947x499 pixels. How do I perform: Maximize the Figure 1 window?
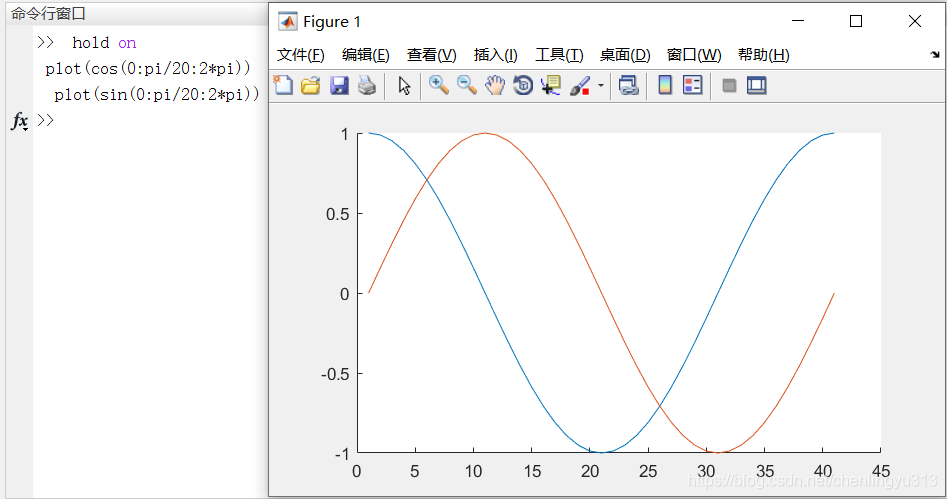tap(856, 21)
